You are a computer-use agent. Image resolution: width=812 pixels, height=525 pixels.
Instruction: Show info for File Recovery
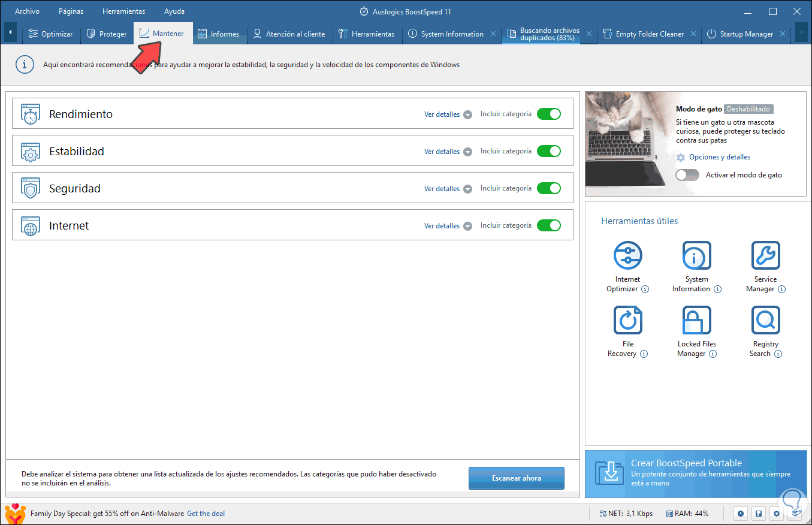pyautogui.click(x=644, y=354)
